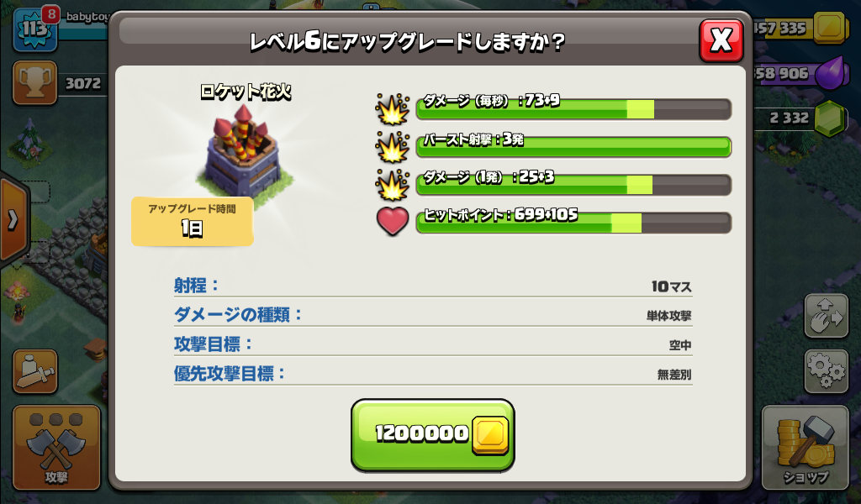Tap the green gem icon

[x=829, y=118]
